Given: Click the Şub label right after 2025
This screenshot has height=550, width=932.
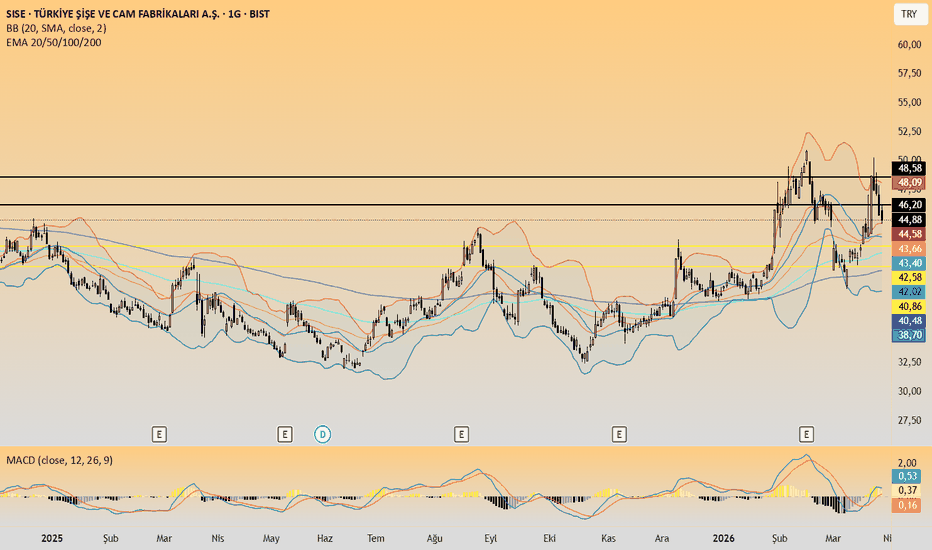Looking at the screenshot, I should tap(111, 538).
